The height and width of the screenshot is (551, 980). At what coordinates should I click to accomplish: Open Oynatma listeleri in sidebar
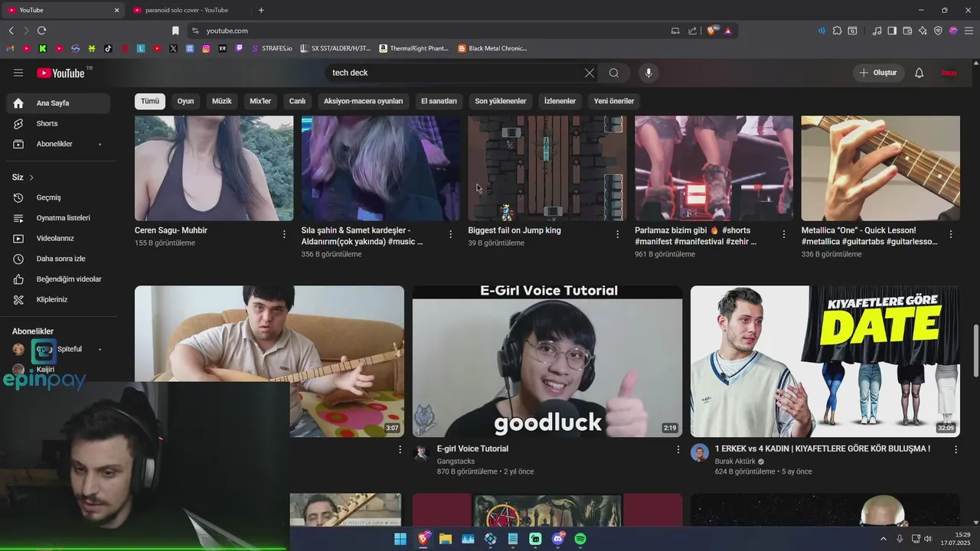[58, 218]
